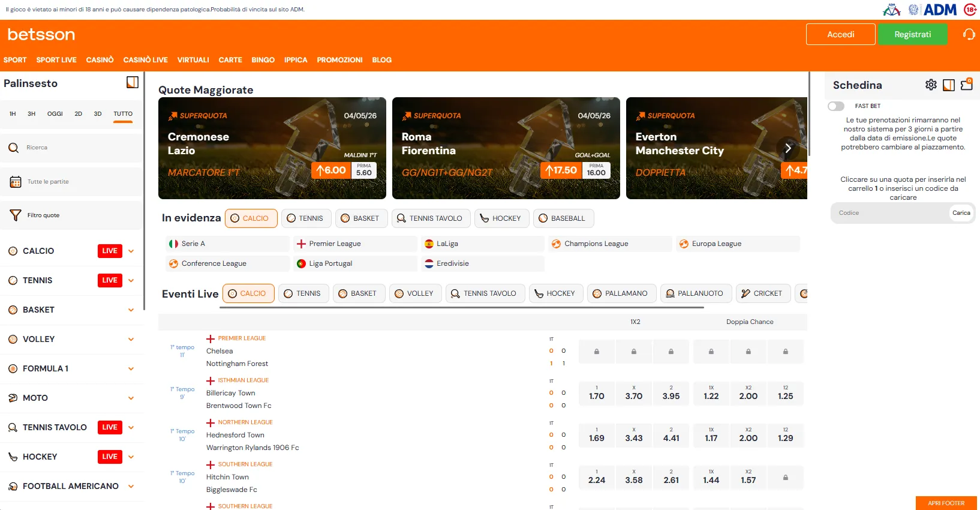
Task: Click the Tutte le partite calendar icon
Action: [16, 182]
